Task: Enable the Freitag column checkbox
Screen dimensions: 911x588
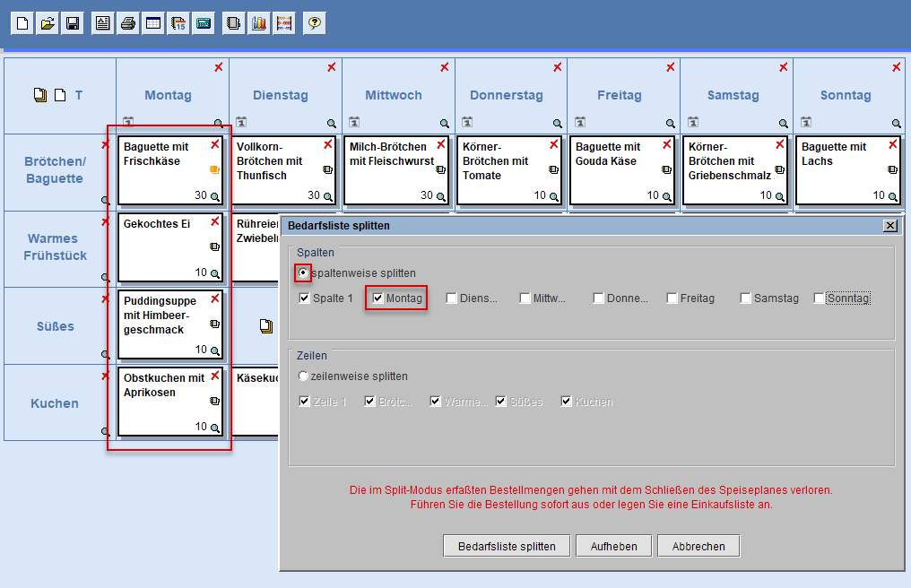Action: click(672, 298)
